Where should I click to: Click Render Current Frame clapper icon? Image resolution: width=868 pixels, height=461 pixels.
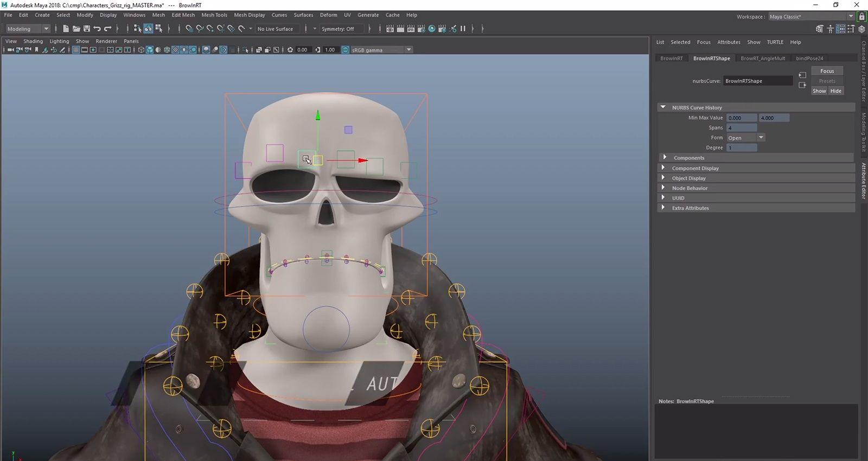400,29
